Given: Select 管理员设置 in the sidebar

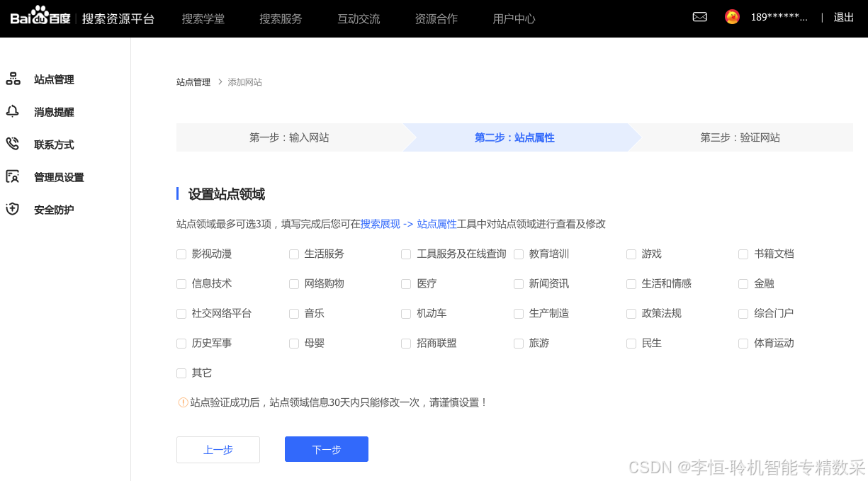Looking at the screenshot, I should 59,177.
